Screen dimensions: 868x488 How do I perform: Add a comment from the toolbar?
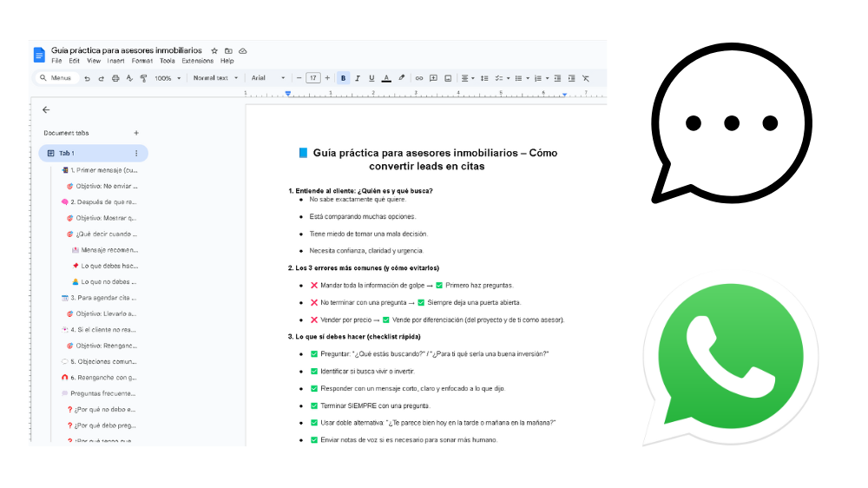click(x=433, y=78)
